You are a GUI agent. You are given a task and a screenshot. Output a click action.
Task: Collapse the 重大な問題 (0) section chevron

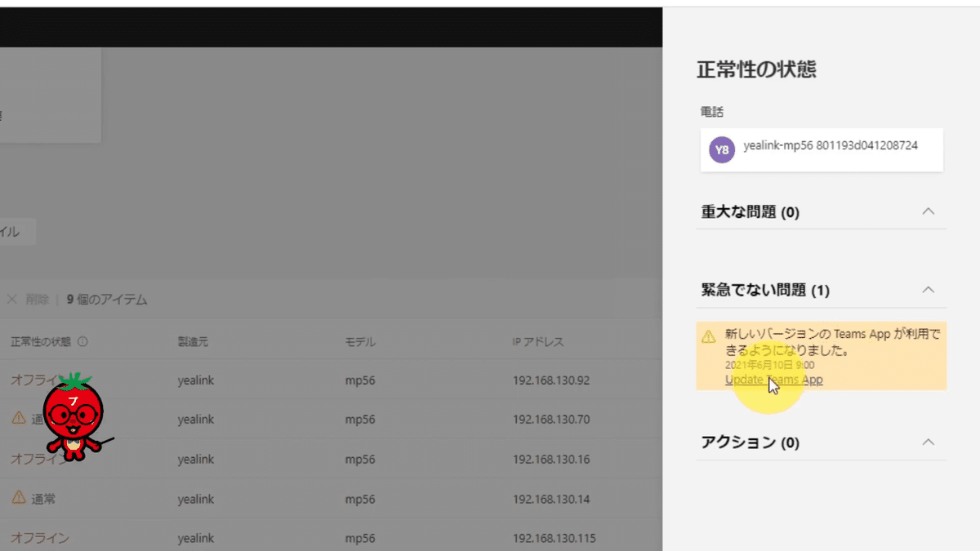click(x=928, y=211)
